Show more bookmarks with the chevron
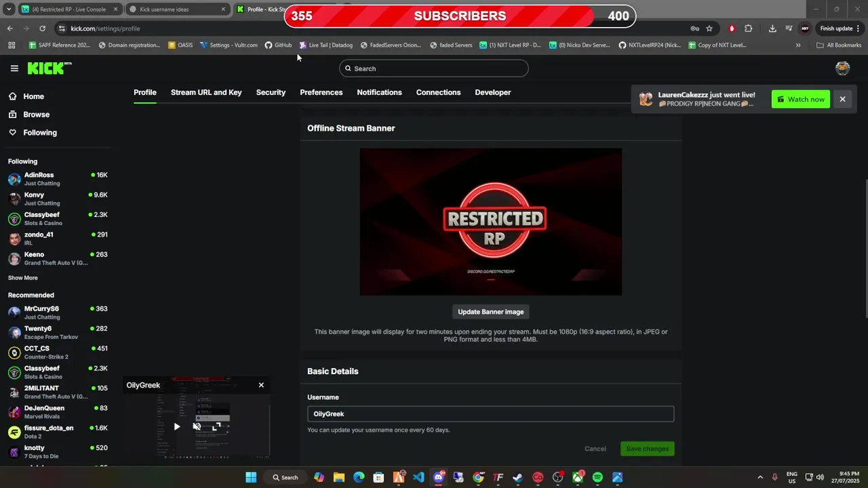This screenshot has height=488, width=868. (x=798, y=45)
